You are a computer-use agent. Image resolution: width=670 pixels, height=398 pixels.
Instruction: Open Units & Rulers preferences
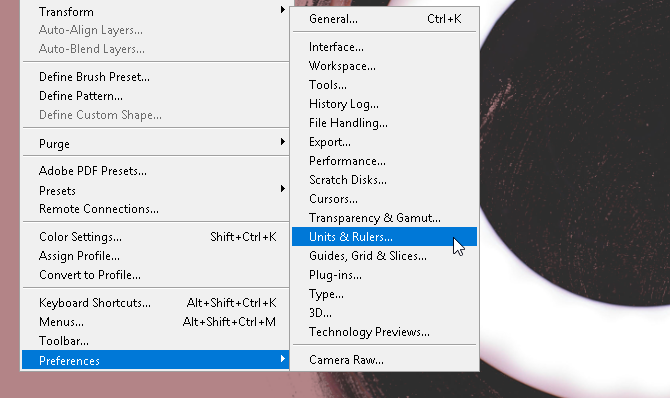pos(384,236)
